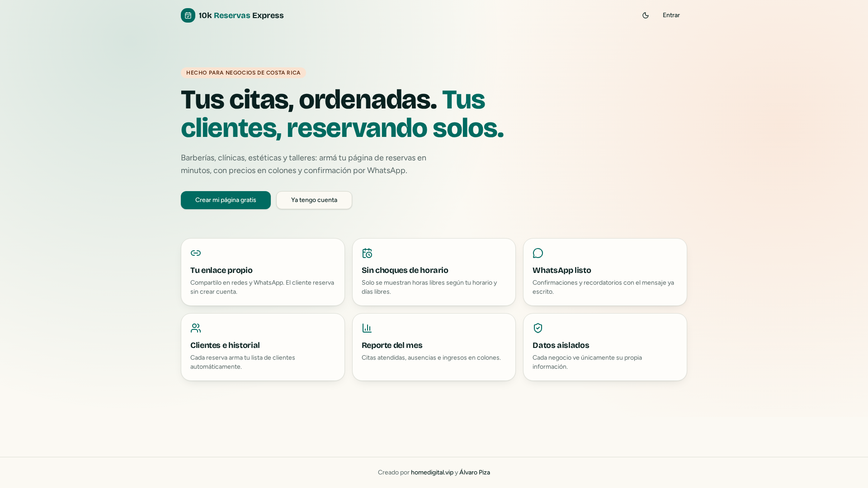Click the calendar logo icon in header
The width and height of the screenshot is (868, 488).
pos(188,15)
